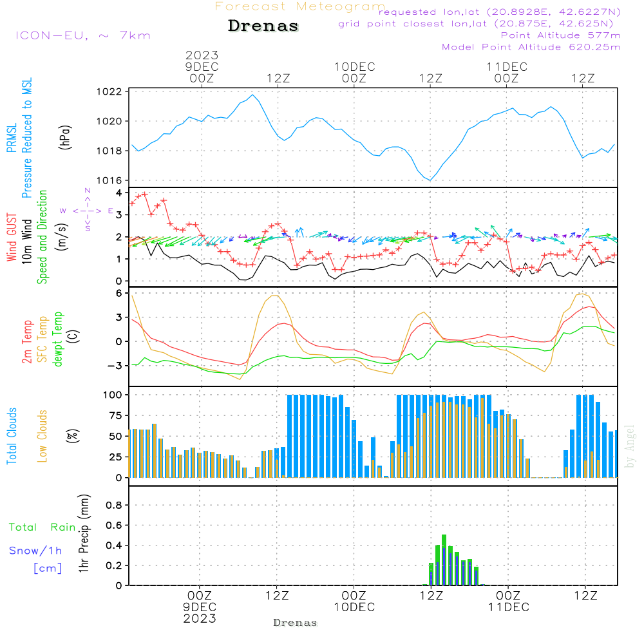Click the 0.8 precipitation tick value
644x644 pixels.
[x=114, y=505]
